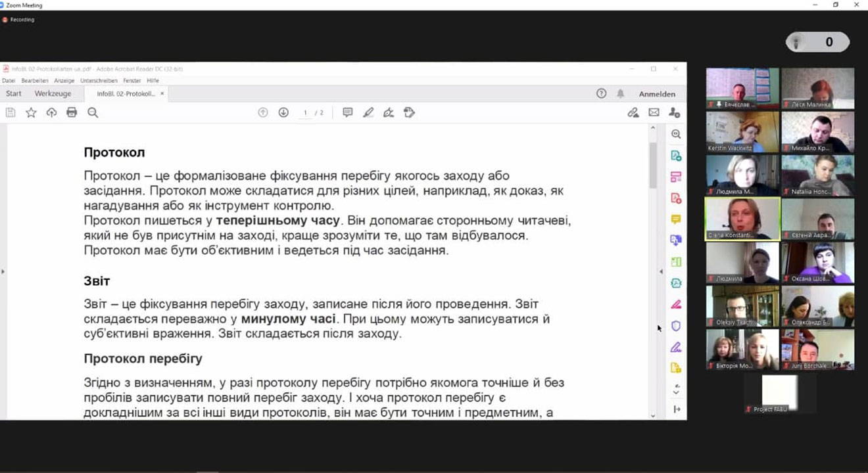Open the Unterschreiben menu
This screenshot has width=868, height=473.
(99, 80)
